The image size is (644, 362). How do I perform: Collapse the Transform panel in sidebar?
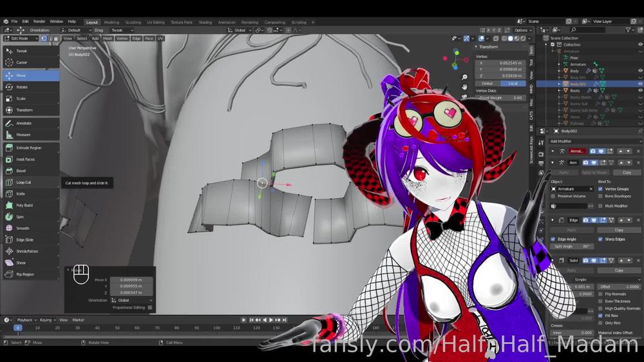click(477, 47)
